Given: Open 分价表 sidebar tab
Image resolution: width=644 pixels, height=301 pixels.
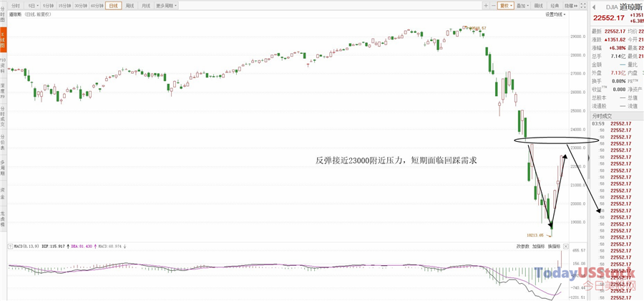Looking at the screenshot, I should pyautogui.click(x=3, y=141).
